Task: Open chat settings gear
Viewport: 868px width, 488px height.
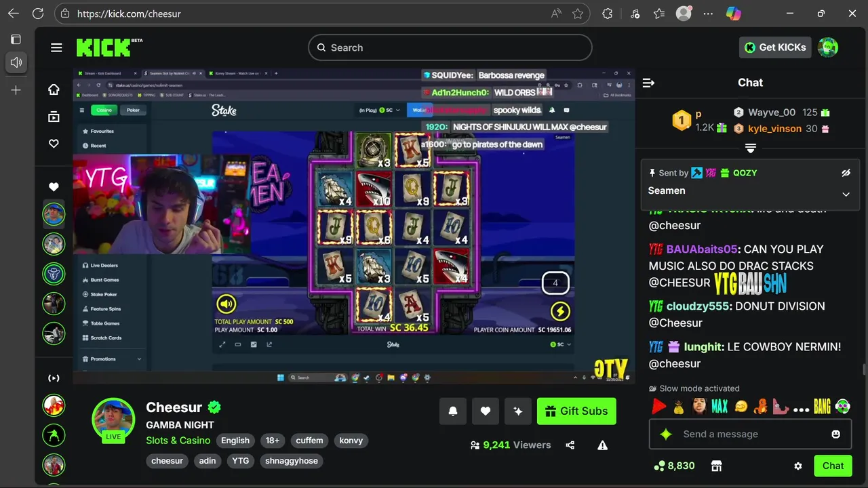Action: tap(798, 466)
